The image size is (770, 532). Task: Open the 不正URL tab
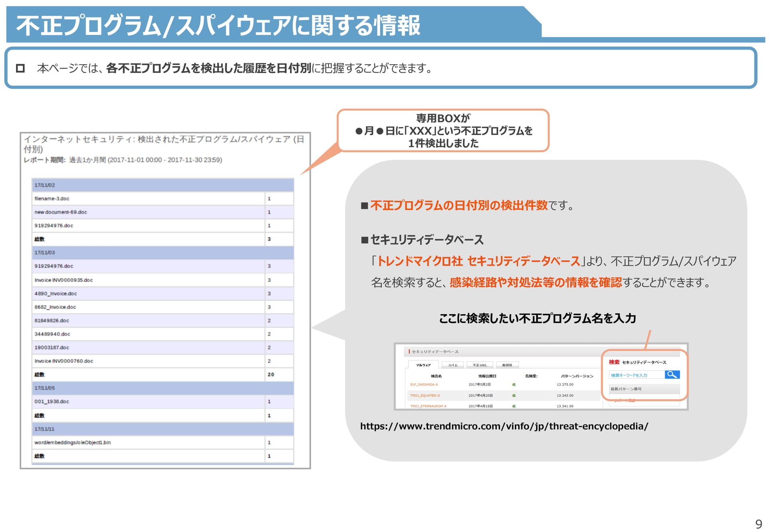[480, 365]
